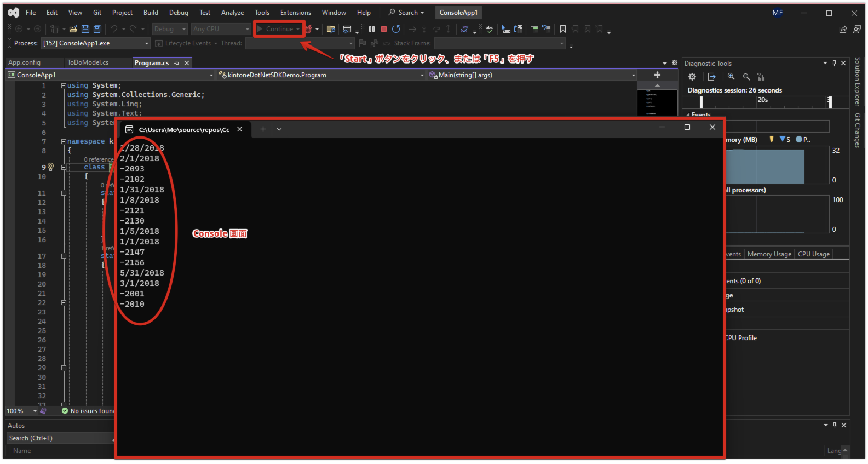
Task: Click the Autos search input field
Action: point(59,438)
